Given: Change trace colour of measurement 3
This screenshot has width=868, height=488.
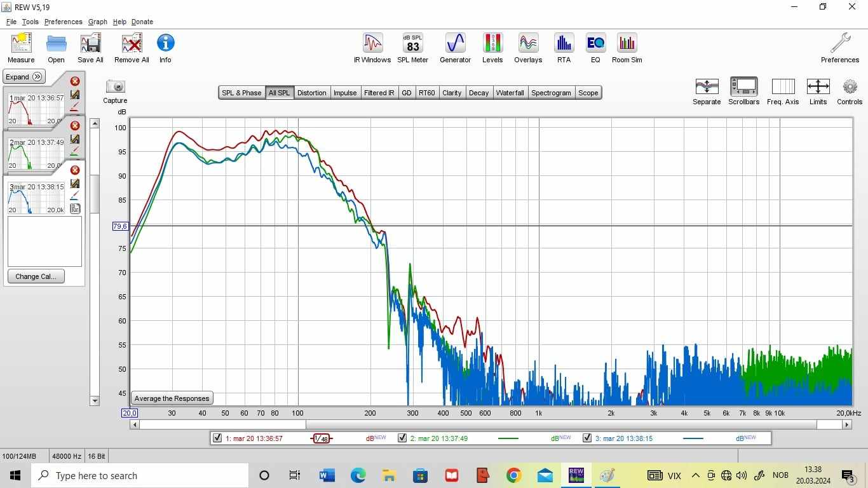Looking at the screenshot, I should pyautogui.click(x=75, y=196).
